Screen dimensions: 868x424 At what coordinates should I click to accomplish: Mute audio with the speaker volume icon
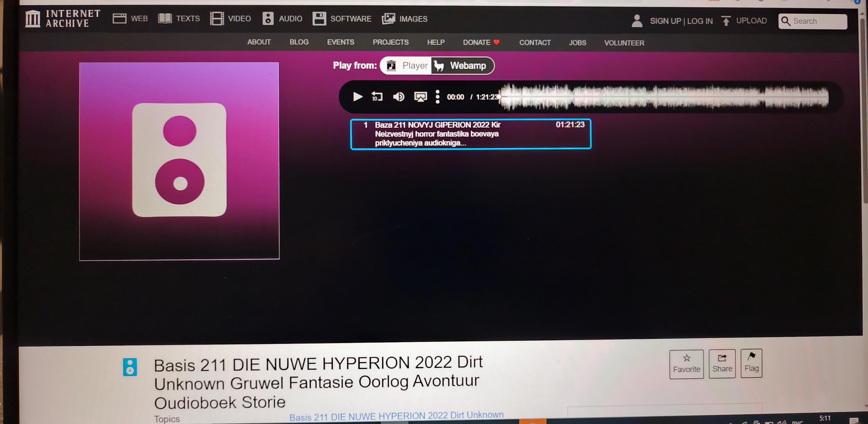(399, 97)
